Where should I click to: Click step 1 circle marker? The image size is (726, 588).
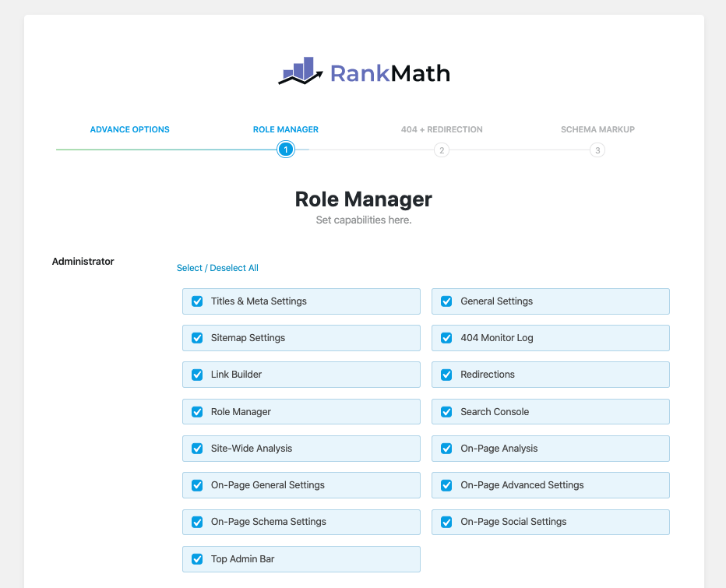[x=286, y=150]
